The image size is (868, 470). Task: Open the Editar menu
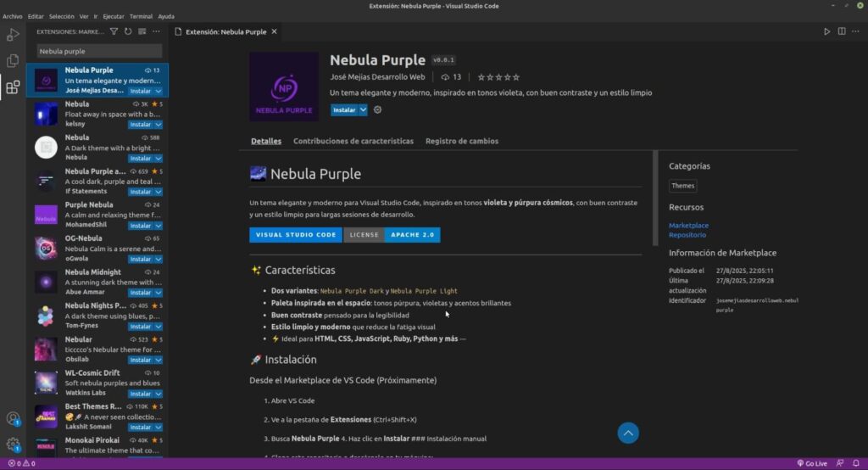point(36,17)
